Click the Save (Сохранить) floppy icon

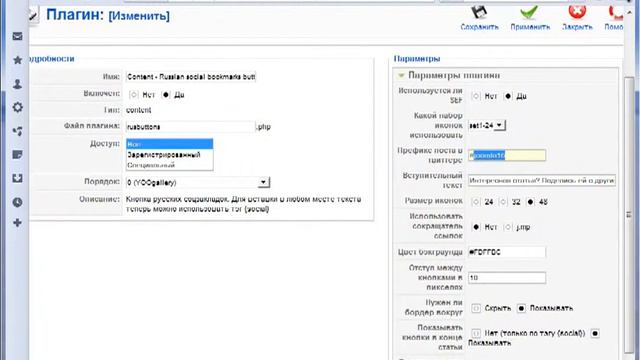[479, 12]
